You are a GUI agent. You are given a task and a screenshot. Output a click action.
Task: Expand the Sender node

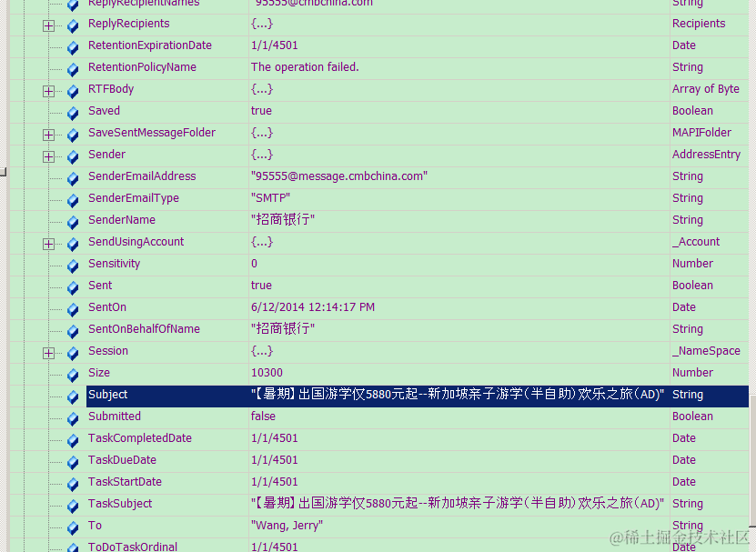coord(48,156)
